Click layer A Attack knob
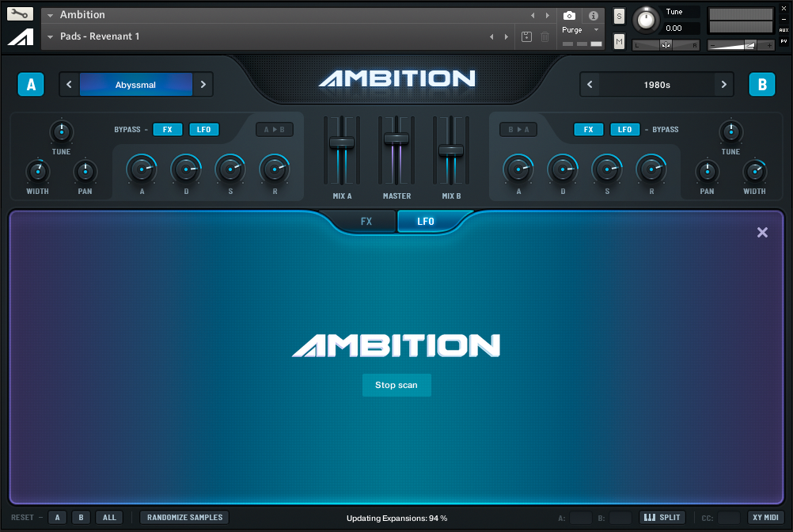Viewport: 793px width, 532px height. point(142,169)
